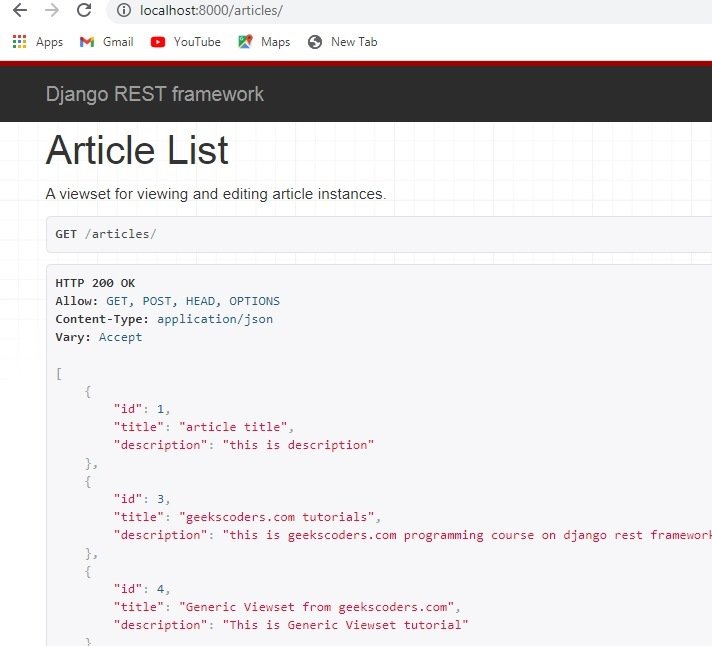Click the Content-Type application/json value
The image size is (712, 646).
215,320
